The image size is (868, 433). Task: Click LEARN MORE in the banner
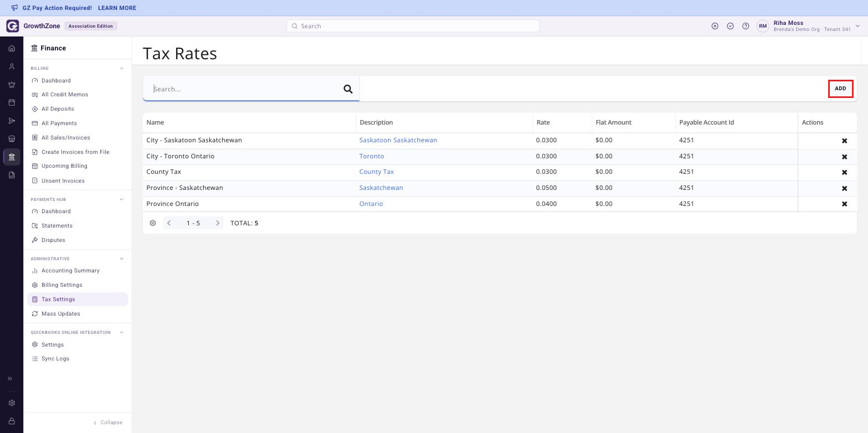coord(117,8)
